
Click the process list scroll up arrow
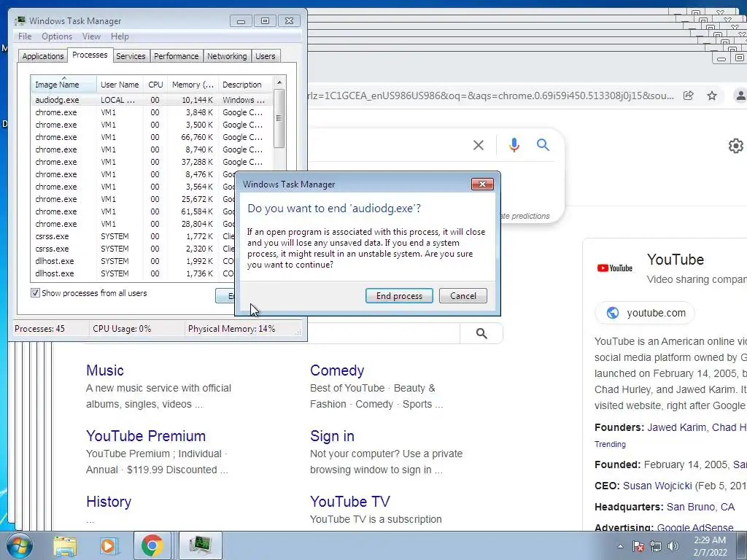pyautogui.click(x=279, y=82)
